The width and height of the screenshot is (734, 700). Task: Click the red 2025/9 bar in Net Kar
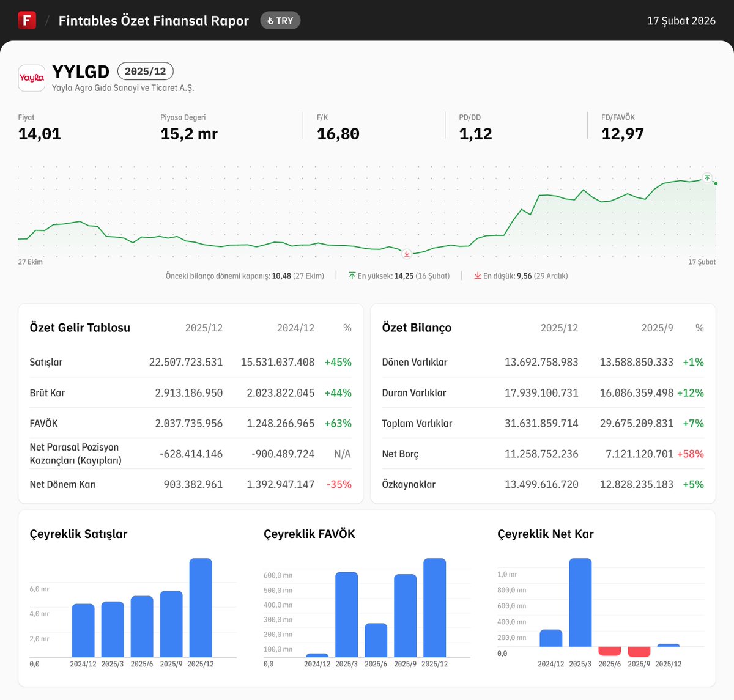coord(639,652)
